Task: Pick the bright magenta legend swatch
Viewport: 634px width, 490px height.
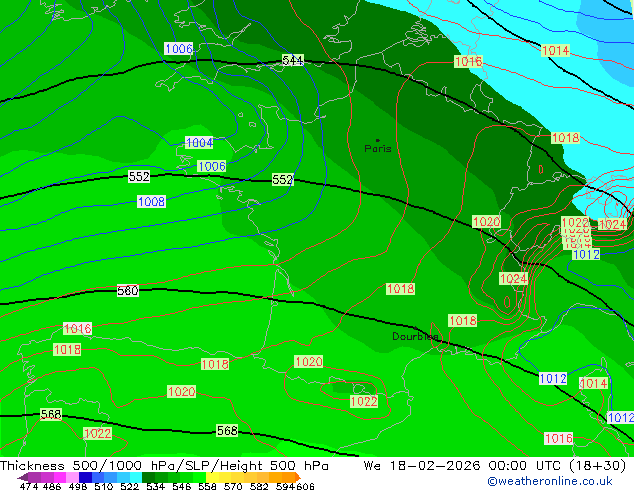Action: 60,477
